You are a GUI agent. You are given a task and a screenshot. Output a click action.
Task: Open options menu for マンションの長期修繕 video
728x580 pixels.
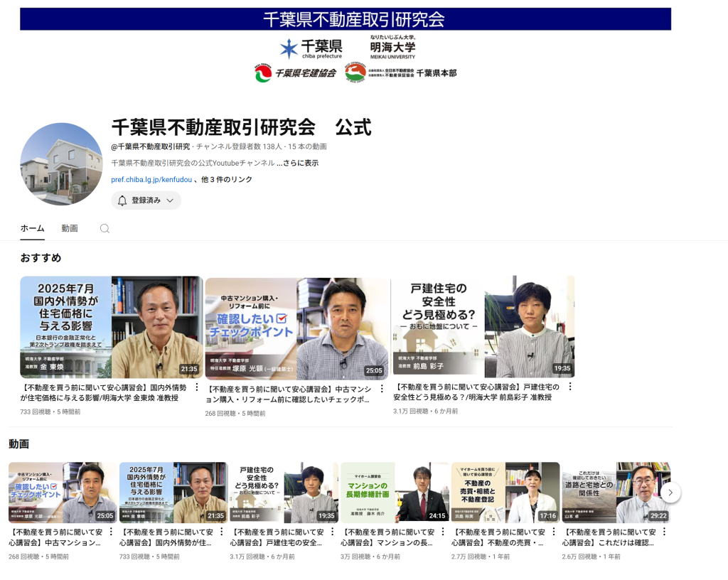[443, 532]
